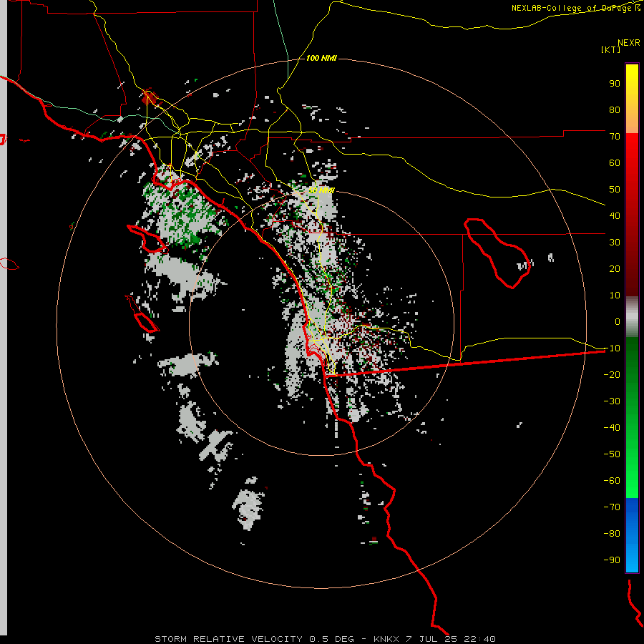
Task: Click the positive 10 scale value
Action: (x=615, y=296)
